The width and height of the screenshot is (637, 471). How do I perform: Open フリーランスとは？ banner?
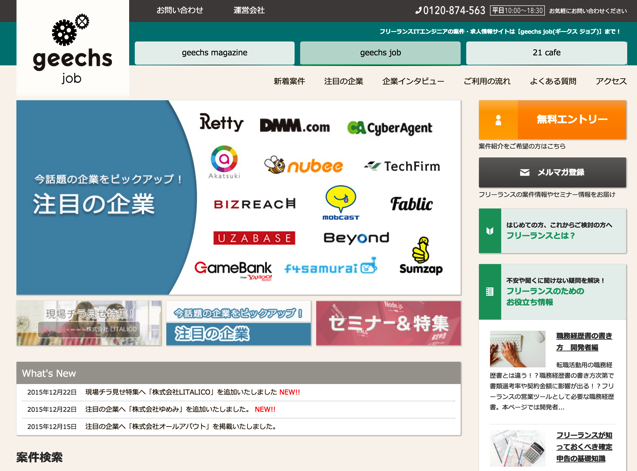(x=552, y=231)
